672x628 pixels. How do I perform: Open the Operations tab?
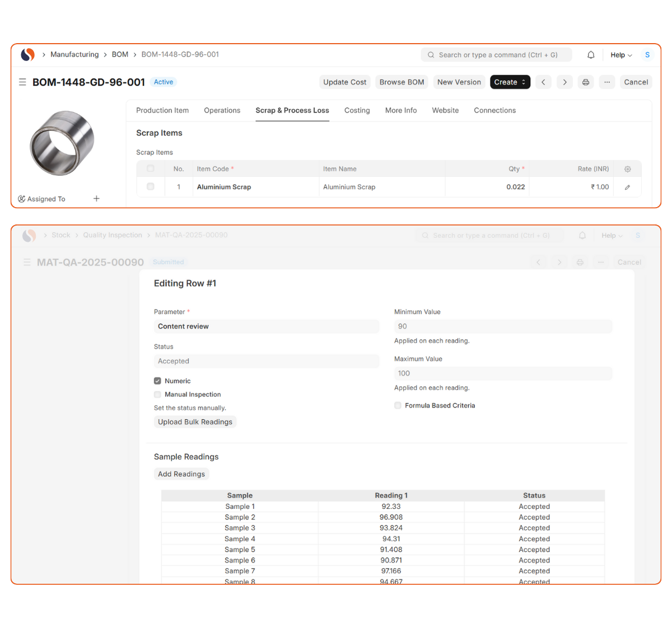point(222,110)
